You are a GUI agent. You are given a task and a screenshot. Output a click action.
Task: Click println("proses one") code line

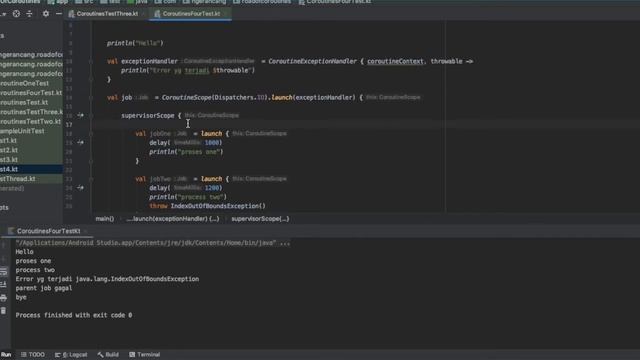pyautogui.click(x=186, y=152)
